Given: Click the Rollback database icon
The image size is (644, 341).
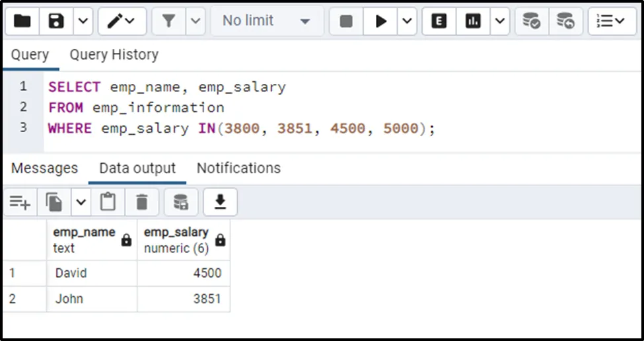Looking at the screenshot, I should [565, 21].
